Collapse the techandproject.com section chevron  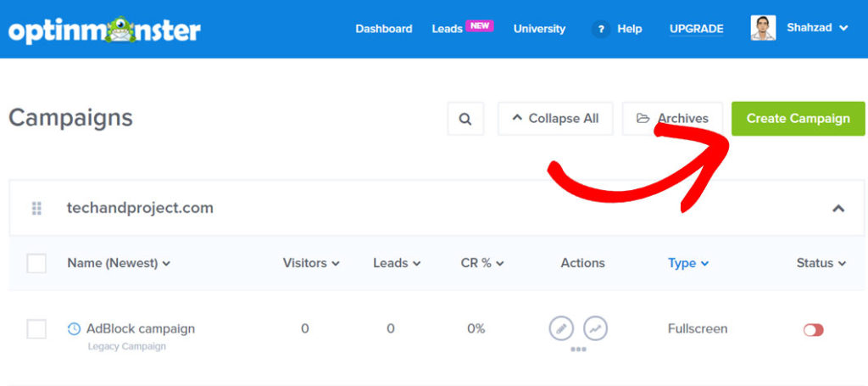(x=838, y=208)
